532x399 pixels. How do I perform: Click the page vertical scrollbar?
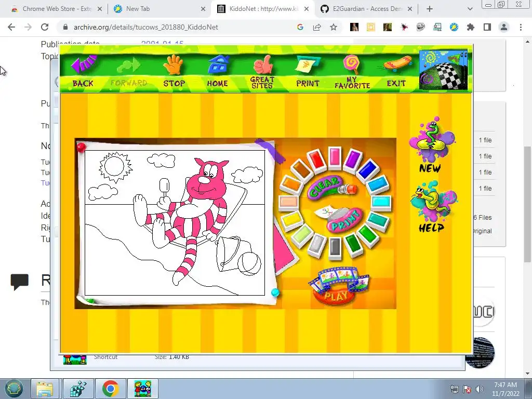527,204
